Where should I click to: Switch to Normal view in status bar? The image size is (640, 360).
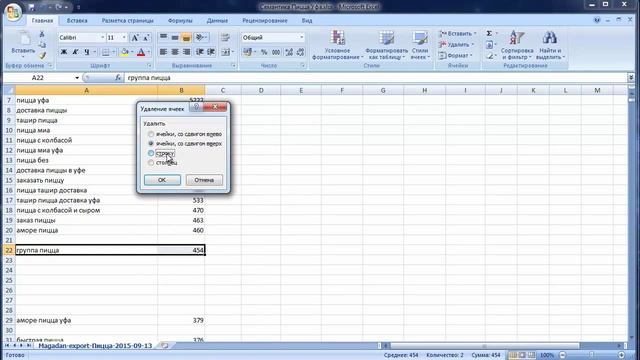click(x=513, y=355)
